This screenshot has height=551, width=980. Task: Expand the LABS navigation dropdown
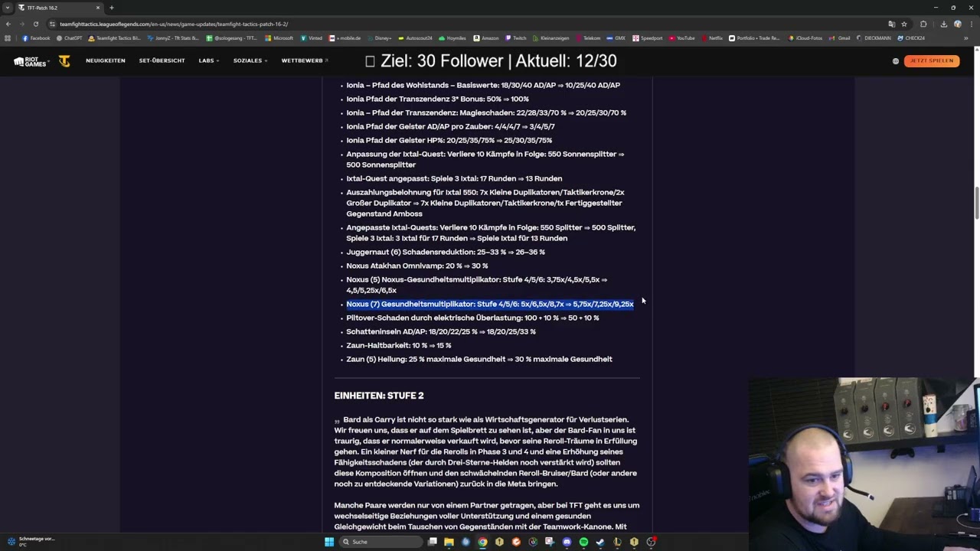point(208,61)
